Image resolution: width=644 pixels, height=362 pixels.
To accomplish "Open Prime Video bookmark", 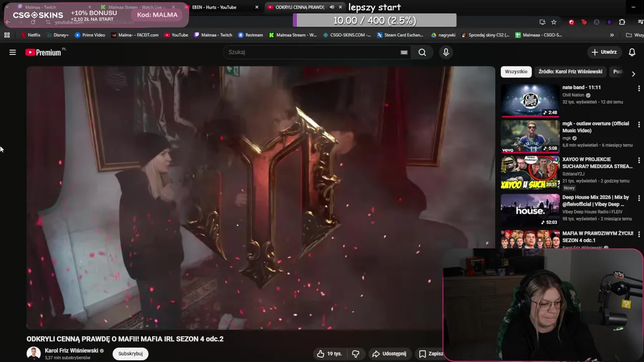I will tap(90, 35).
